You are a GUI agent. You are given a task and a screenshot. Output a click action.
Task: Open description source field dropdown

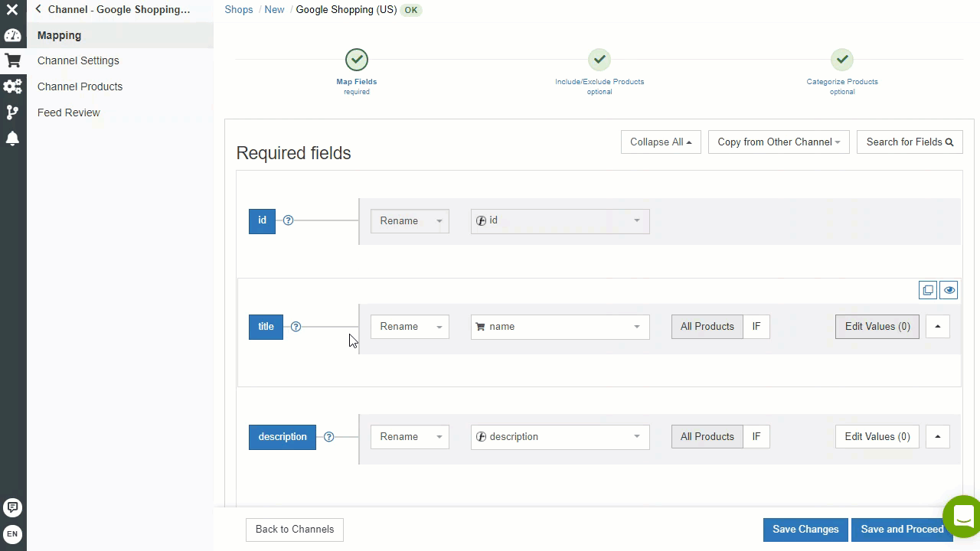(x=560, y=437)
